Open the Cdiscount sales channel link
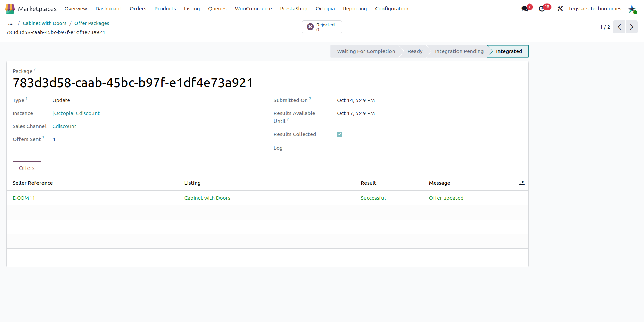This screenshot has height=322, width=644. click(x=65, y=126)
